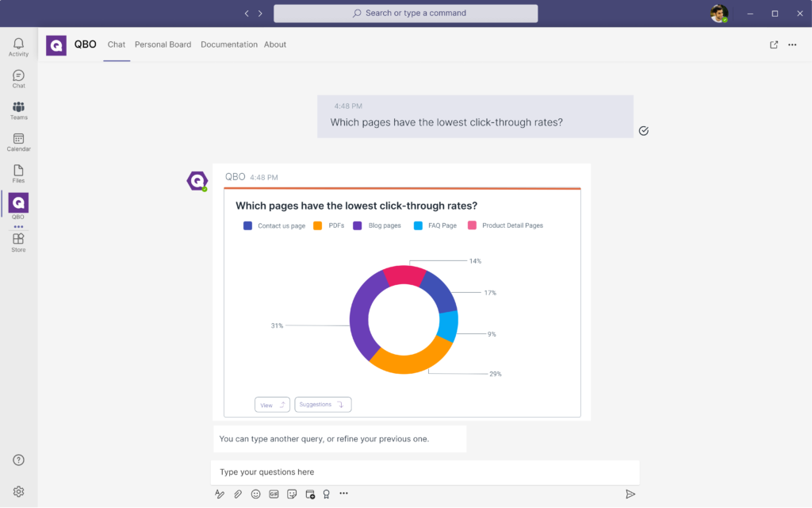Expand the Suggestions dropdown button
This screenshot has width=812, height=508.
[x=323, y=405]
